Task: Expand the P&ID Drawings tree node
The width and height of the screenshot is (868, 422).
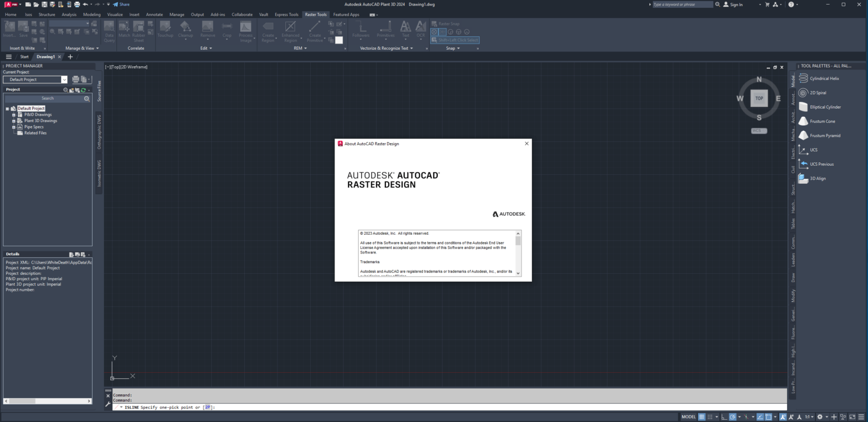Action: pyautogui.click(x=14, y=115)
